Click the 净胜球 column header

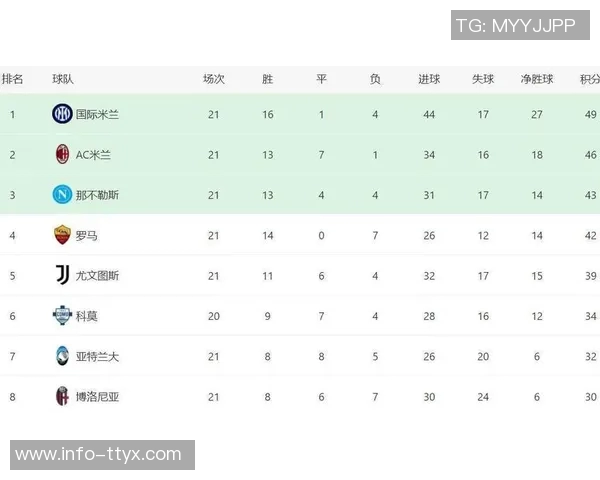(x=537, y=79)
